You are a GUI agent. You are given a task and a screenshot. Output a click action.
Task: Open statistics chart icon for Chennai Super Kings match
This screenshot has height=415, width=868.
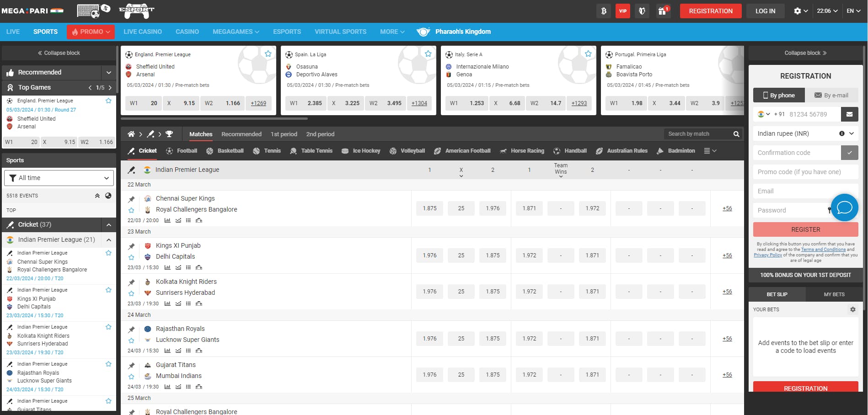[x=167, y=220]
